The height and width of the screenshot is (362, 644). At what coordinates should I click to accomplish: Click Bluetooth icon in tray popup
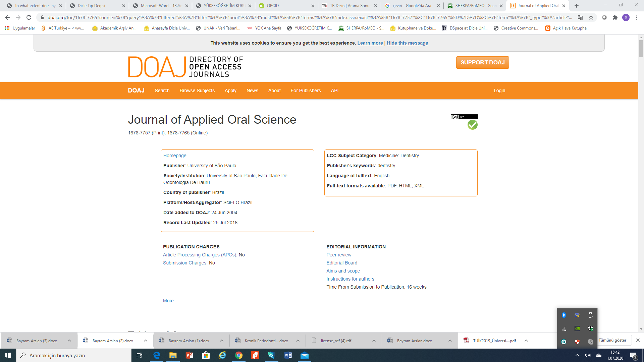(564, 315)
